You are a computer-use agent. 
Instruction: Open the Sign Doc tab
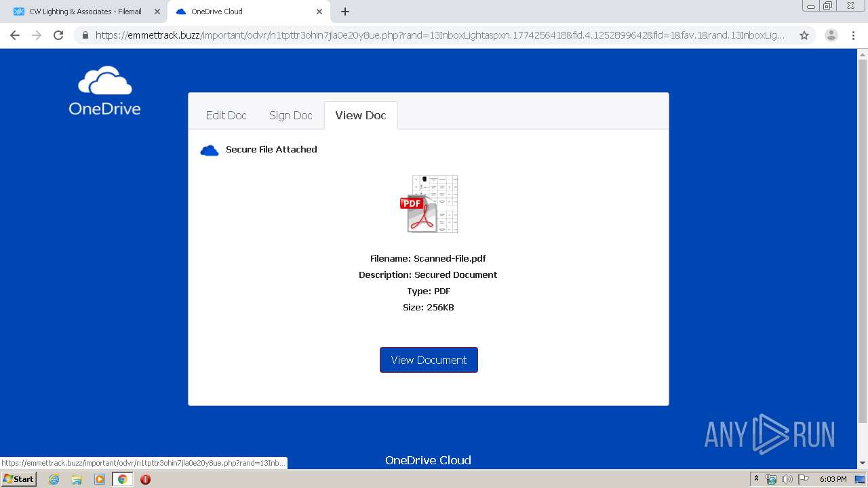[x=291, y=115]
